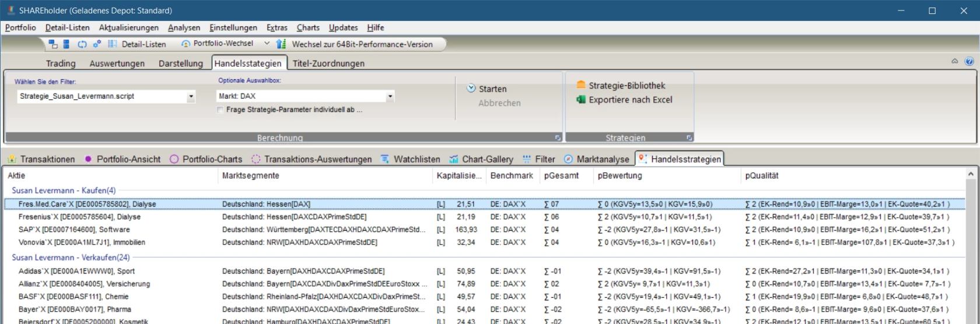
Task: Click the first quick-access window layout icon
Action: click(53, 44)
